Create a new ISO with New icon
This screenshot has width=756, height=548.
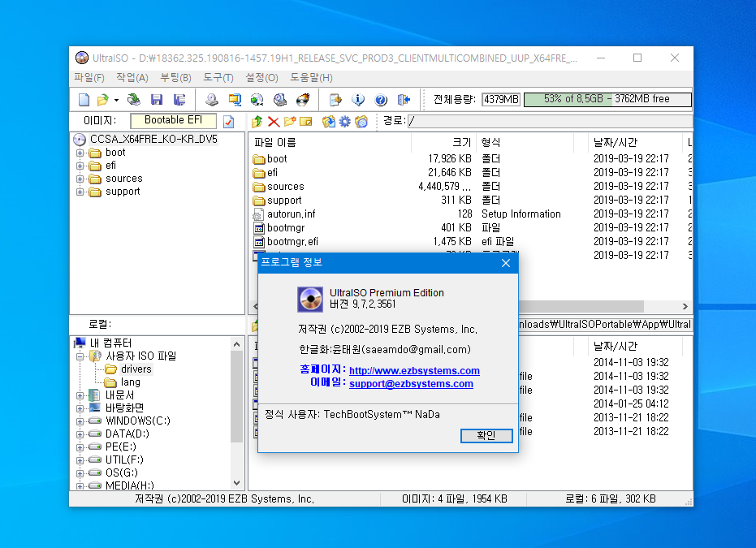tap(84, 99)
